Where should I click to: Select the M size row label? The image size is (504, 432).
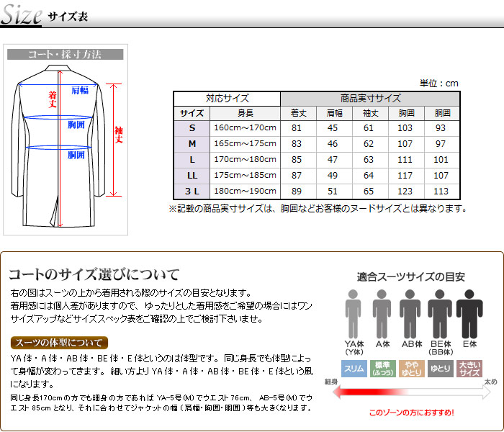click(192, 144)
